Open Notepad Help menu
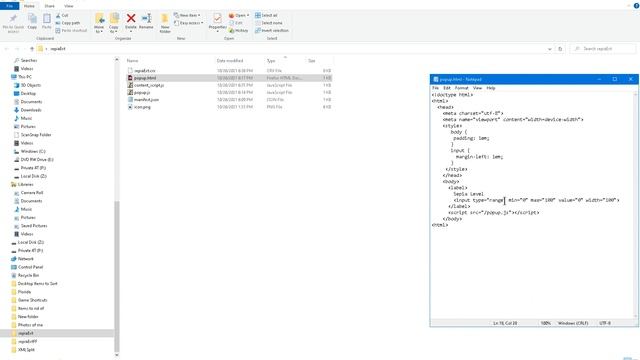Viewport: 640px width, 360px height. [x=491, y=88]
